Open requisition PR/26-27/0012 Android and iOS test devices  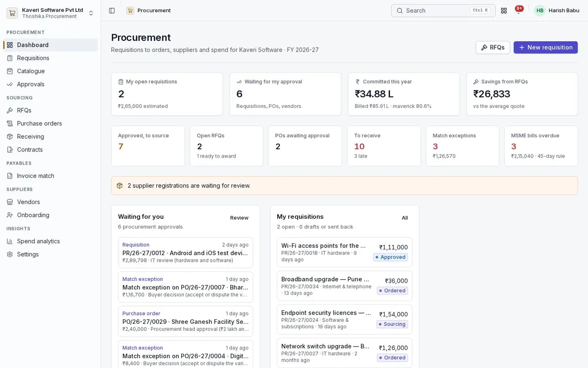[x=186, y=253]
